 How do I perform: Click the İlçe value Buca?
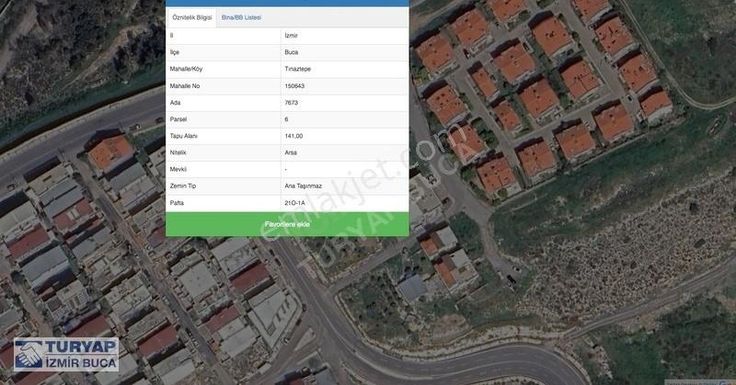(x=291, y=52)
